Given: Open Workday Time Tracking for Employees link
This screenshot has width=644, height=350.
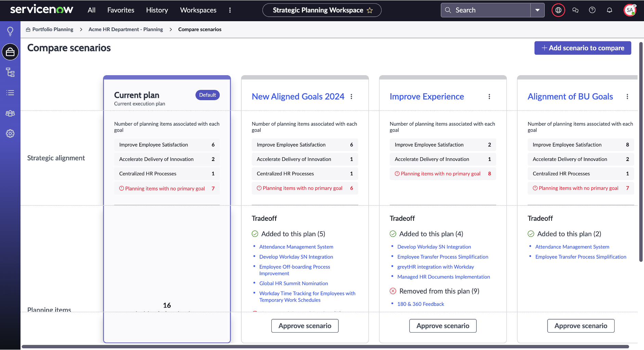Looking at the screenshot, I should [307, 297].
